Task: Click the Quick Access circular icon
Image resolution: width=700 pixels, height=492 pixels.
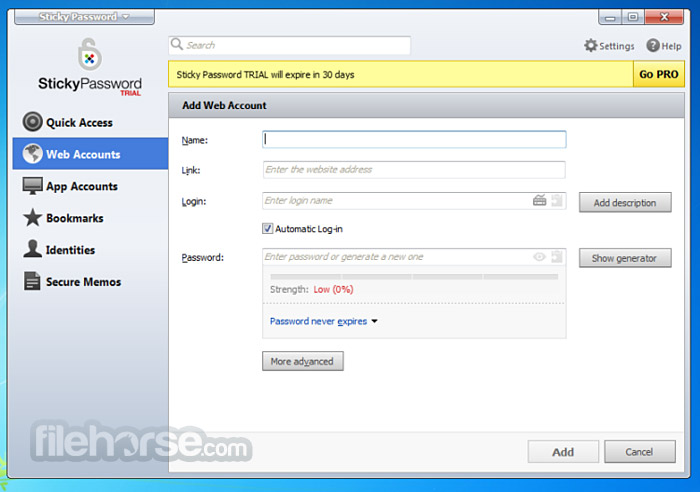Action: coord(33,122)
